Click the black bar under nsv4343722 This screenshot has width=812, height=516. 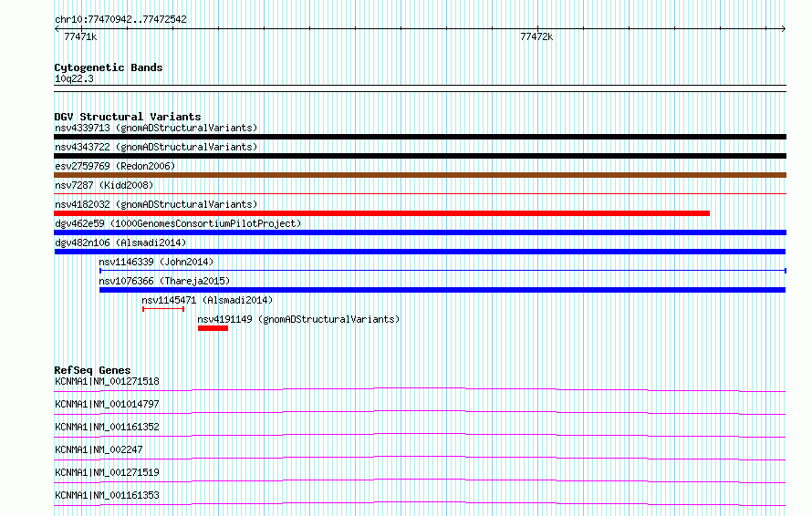pyautogui.click(x=420, y=156)
